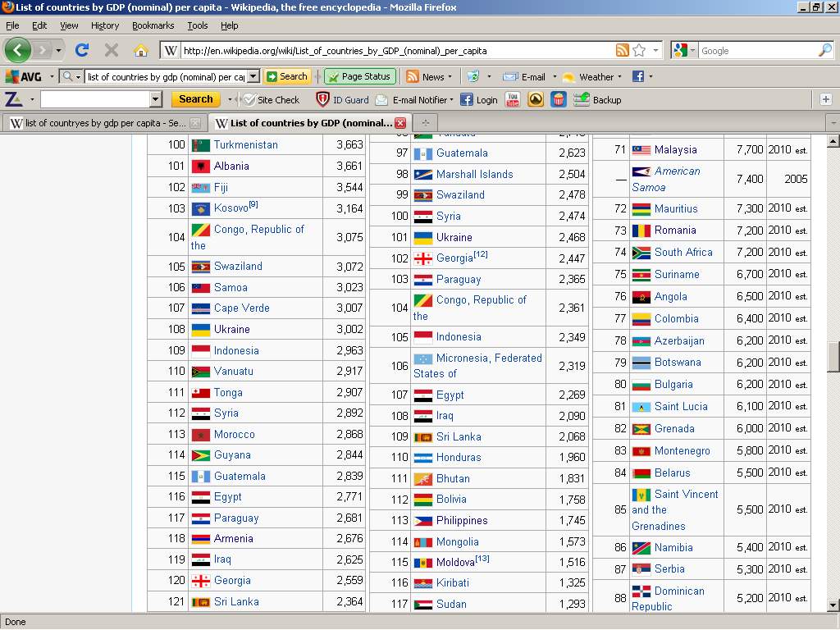
Task: Click the Google search input field
Action: click(x=756, y=51)
